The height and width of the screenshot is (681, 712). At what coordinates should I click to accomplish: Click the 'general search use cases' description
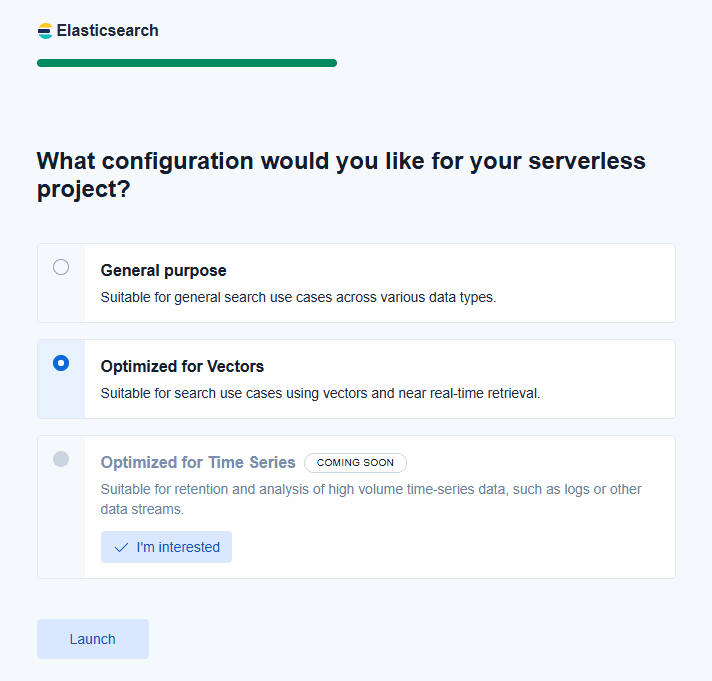pyautogui.click(x=298, y=297)
